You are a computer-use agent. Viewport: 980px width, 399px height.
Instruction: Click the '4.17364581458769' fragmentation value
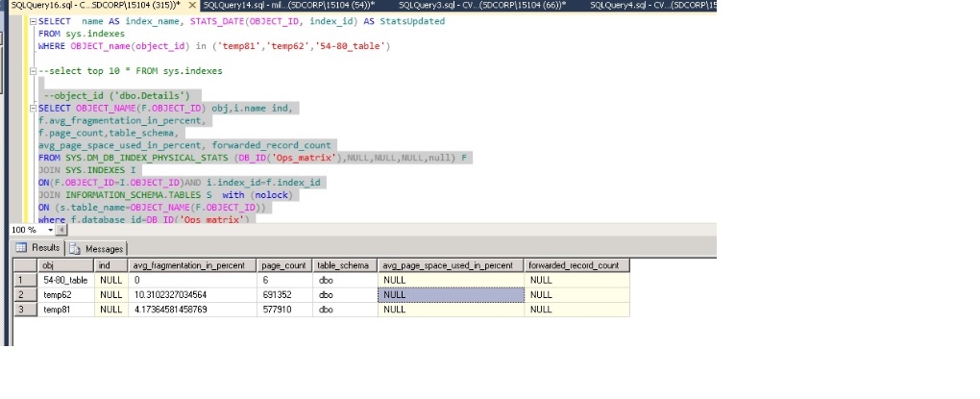(x=192, y=310)
